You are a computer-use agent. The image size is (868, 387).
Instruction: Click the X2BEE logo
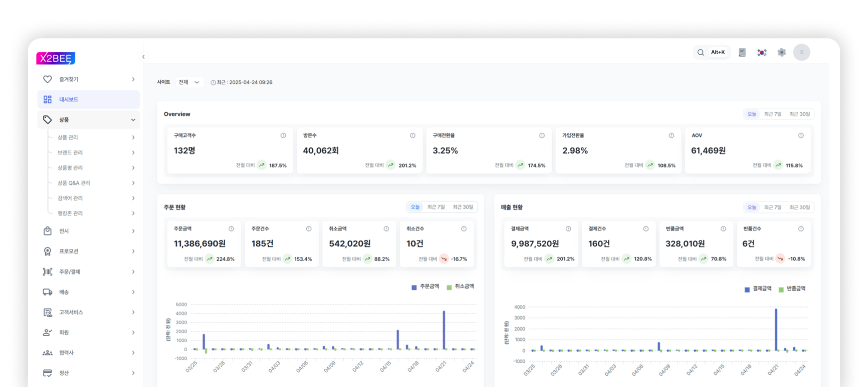tap(56, 58)
